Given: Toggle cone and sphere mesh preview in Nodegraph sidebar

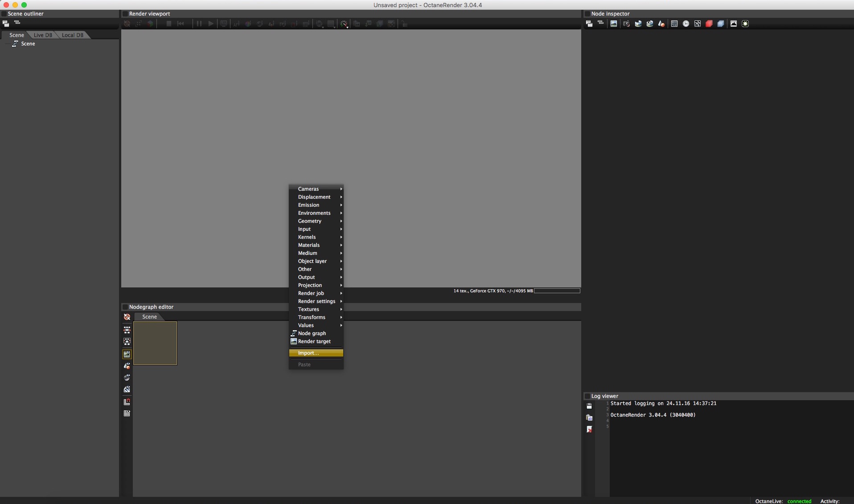Looking at the screenshot, I should click(x=127, y=366).
